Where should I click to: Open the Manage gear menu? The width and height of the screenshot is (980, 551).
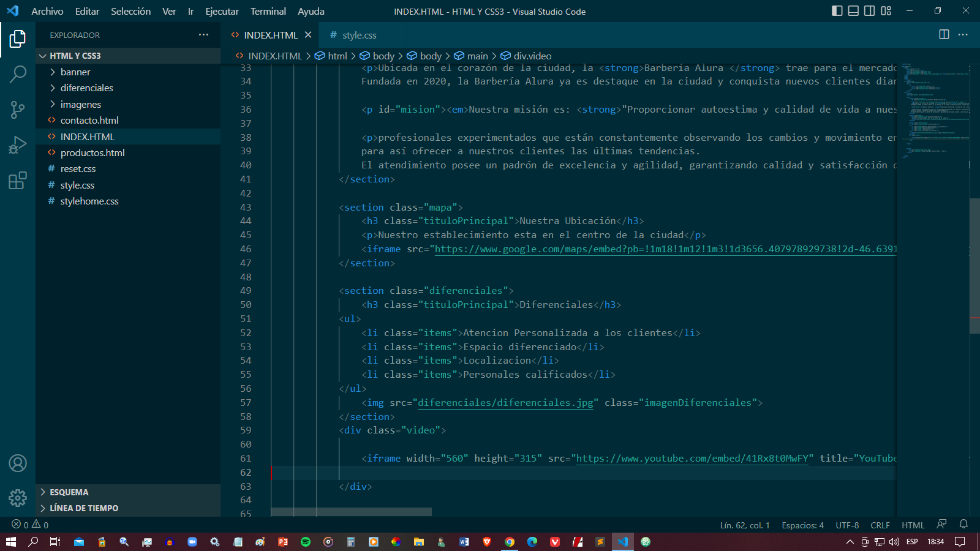click(18, 498)
